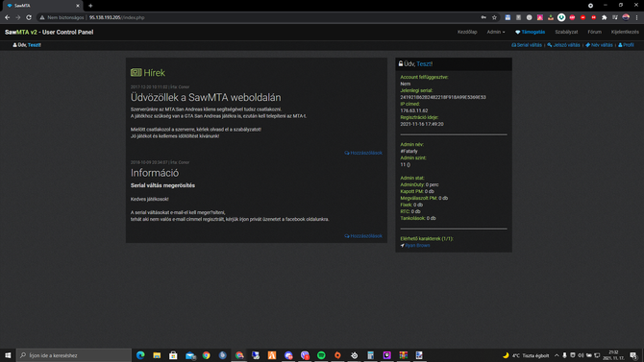Open the Támogatás menu item
Viewport: 644px width, 362px height.
point(531,32)
